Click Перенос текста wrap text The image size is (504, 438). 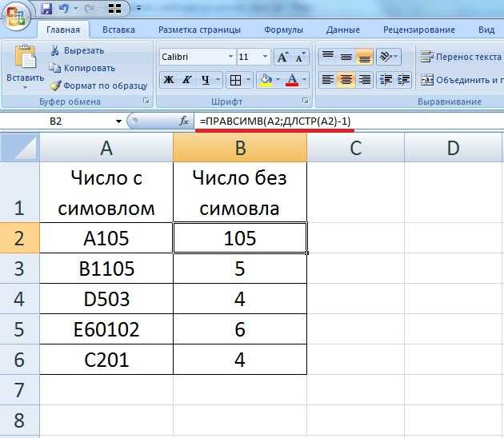461,58
